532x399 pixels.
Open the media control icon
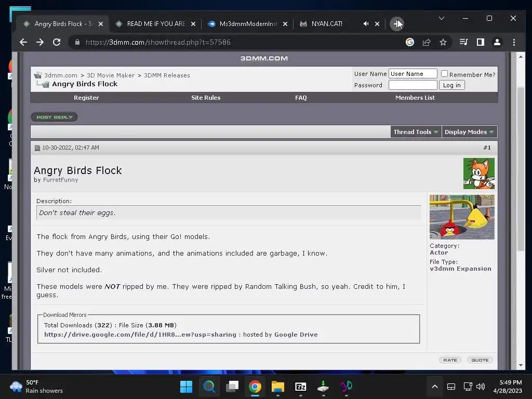coord(463,42)
